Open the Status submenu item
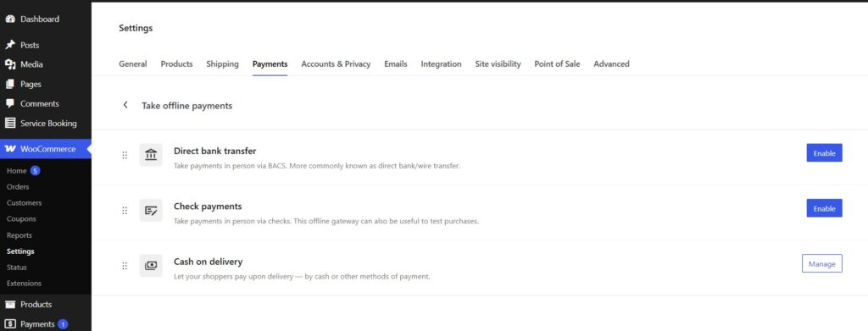This screenshot has height=331, width=868. coord(17,268)
